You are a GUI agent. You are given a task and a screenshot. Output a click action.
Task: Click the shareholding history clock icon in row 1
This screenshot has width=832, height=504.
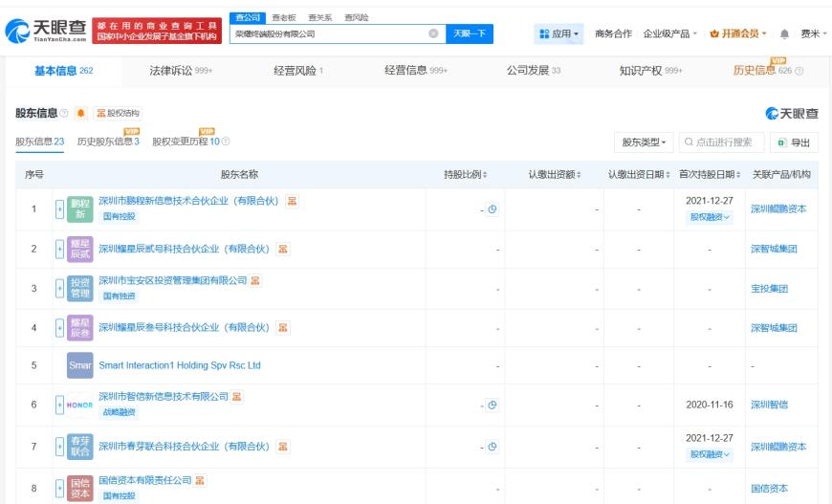point(493,208)
